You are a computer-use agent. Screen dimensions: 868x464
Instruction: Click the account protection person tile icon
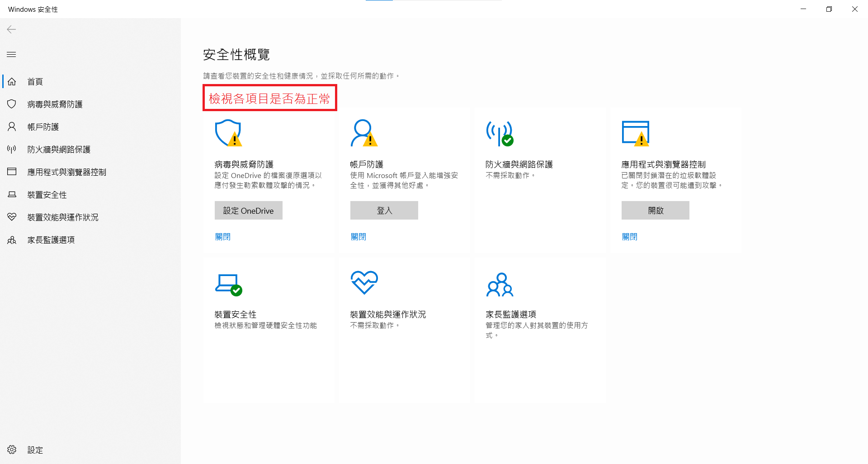click(x=363, y=133)
